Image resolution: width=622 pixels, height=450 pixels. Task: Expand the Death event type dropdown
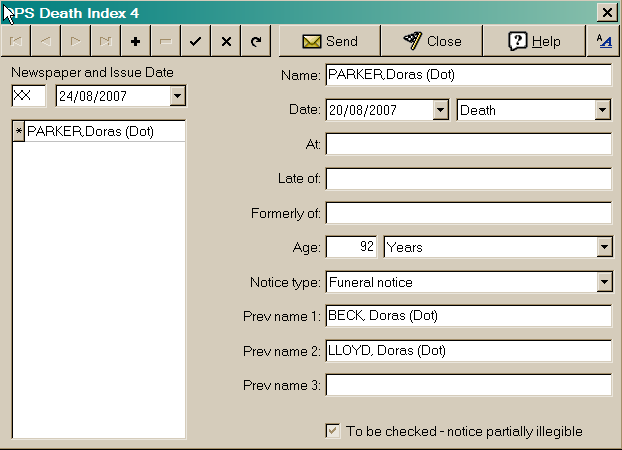(603, 110)
